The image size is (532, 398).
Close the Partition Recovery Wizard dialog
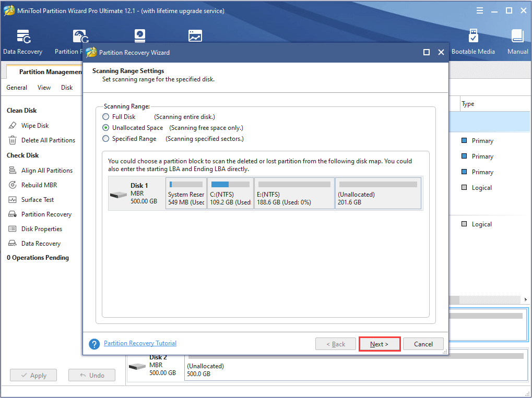point(441,52)
